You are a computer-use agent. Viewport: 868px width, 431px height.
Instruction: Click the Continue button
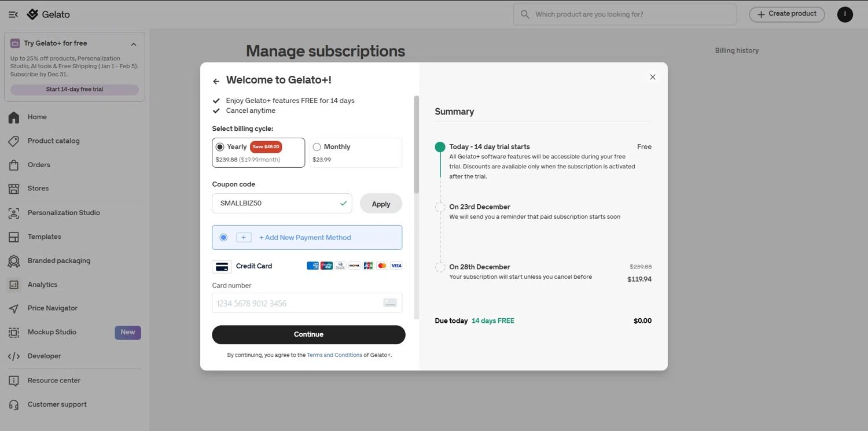click(308, 335)
